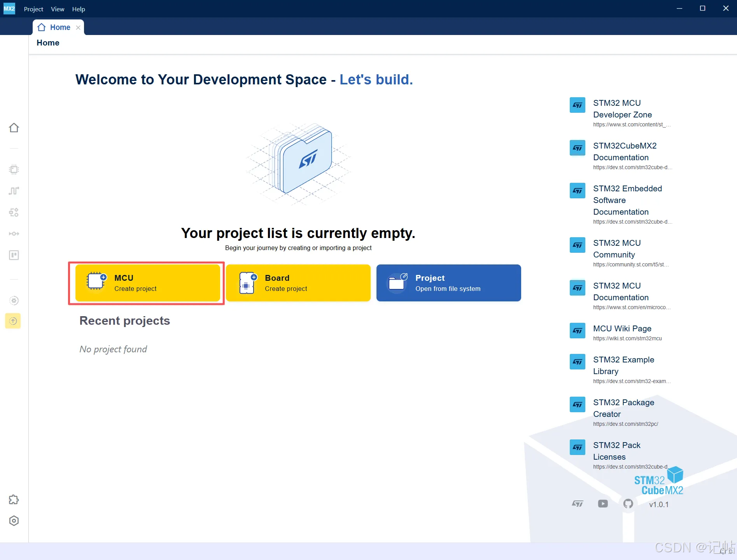Image resolution: width=737 pixels, height=560 pixels.
Task: Open the puzzle piece extensions icon
Action: (x=14, y=500)
